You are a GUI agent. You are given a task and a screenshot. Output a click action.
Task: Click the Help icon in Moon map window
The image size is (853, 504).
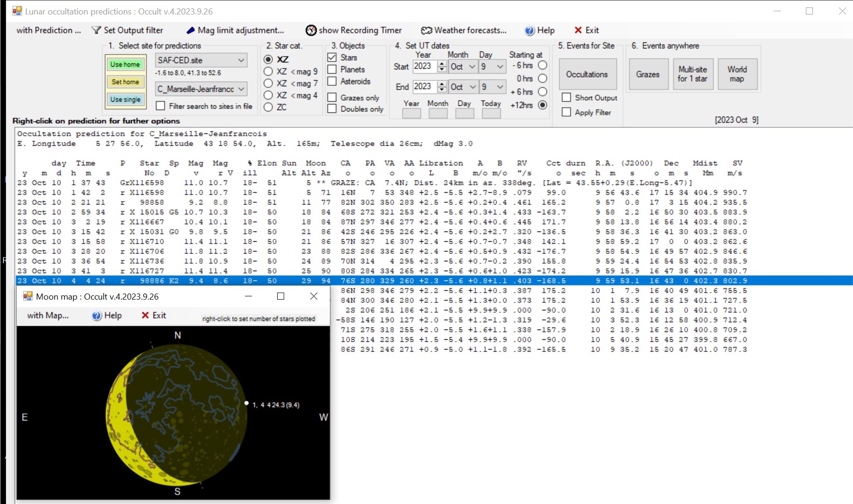point(97,316)
